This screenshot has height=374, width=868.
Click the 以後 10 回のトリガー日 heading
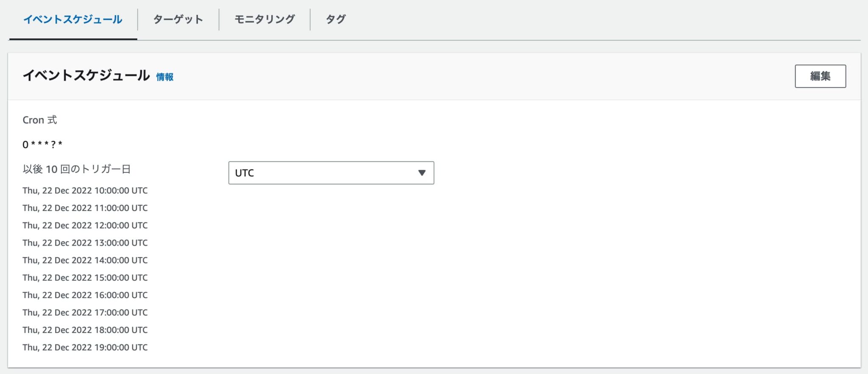pyautogui.click(x=77, y=169)
